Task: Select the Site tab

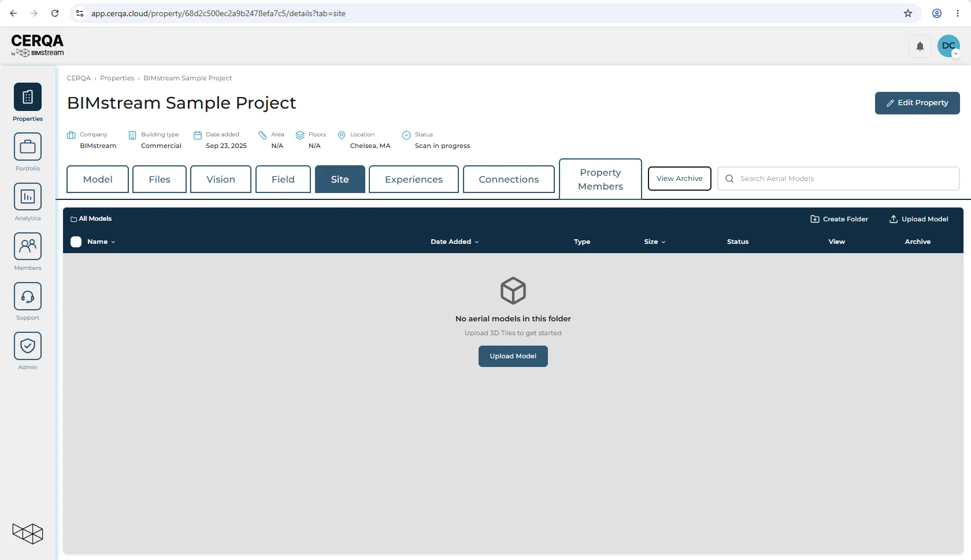Action: pyautogui.click(x=340, y=179)
